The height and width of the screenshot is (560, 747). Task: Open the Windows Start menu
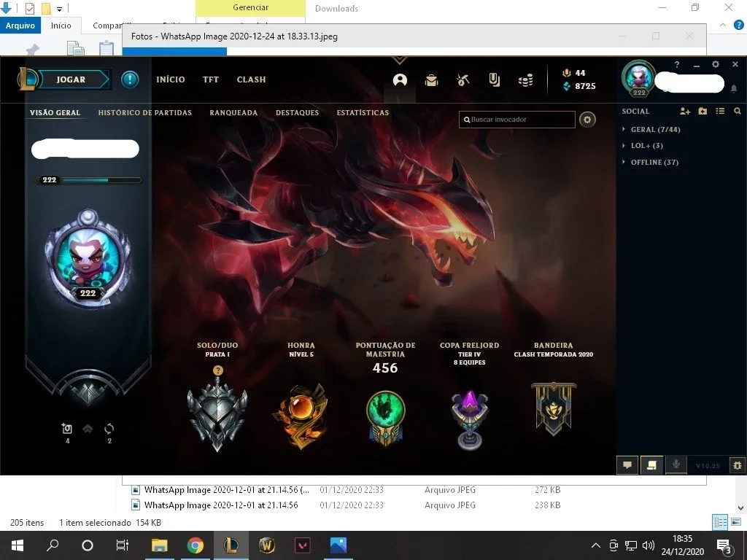click(x=18, y=545)
